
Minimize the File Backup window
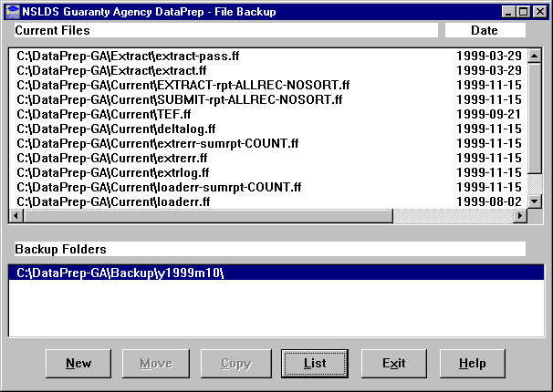point(508,12)
